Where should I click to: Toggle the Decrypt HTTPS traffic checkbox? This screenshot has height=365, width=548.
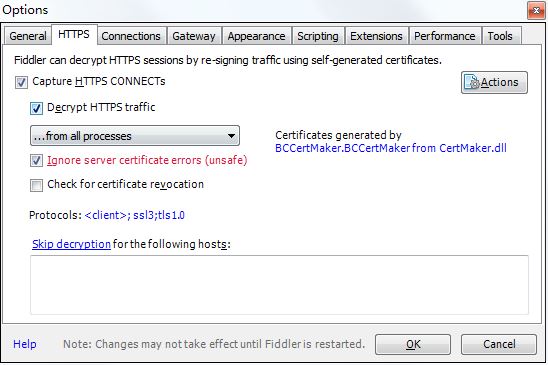[x=36, y=108]
